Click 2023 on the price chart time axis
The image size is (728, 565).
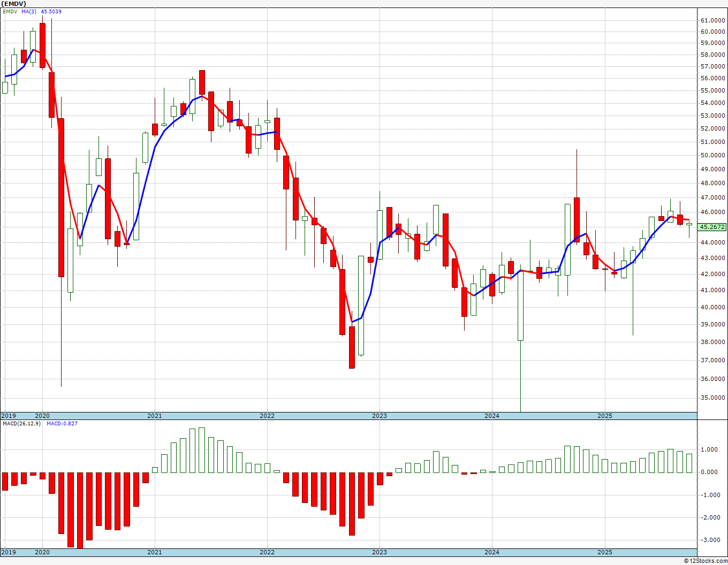[379, 416]
